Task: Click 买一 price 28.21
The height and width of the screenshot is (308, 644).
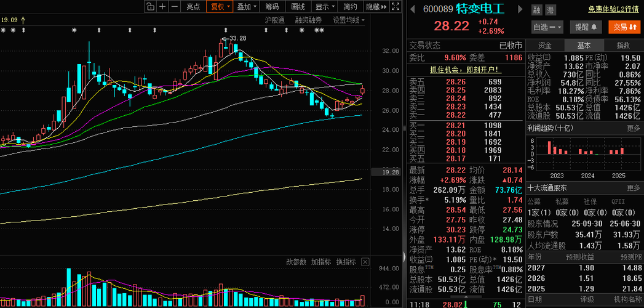Action: click(456, 125)
